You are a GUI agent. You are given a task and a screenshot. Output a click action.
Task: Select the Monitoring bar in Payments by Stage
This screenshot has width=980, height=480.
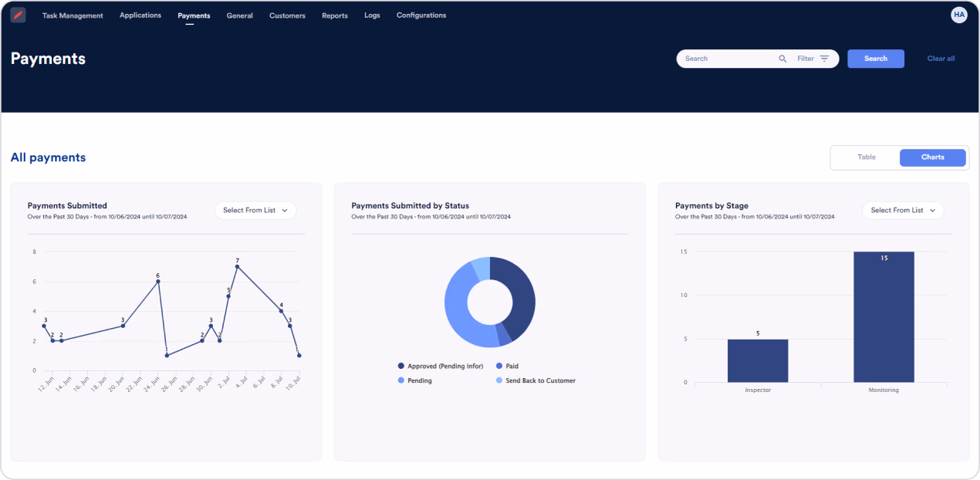click(x=884, y=316)
